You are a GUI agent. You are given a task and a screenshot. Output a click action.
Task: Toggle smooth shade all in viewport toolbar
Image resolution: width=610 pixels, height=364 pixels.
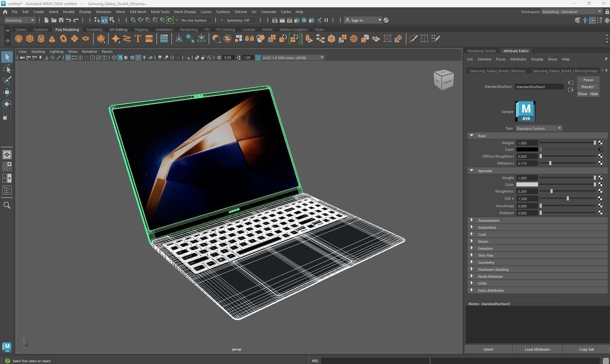tap(120, 58)
